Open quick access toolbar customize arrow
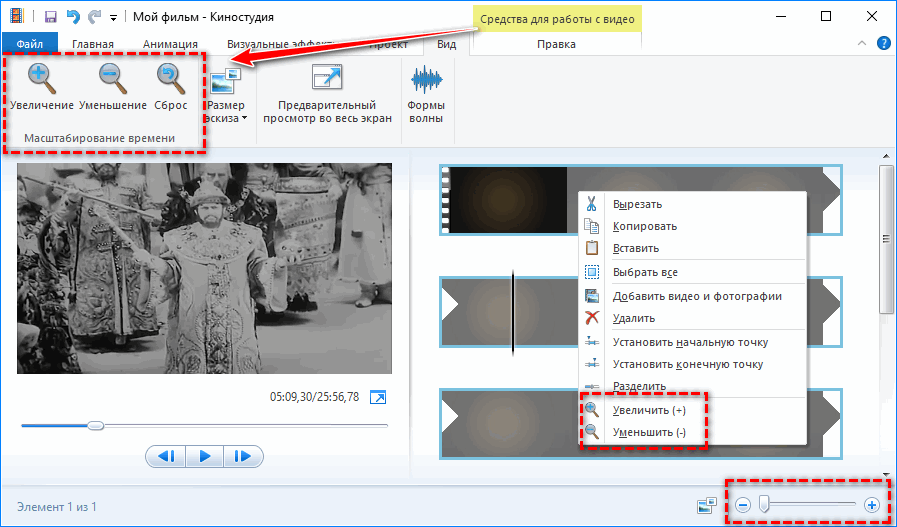This screenshot has height=527, width=897. coord(113,18)
